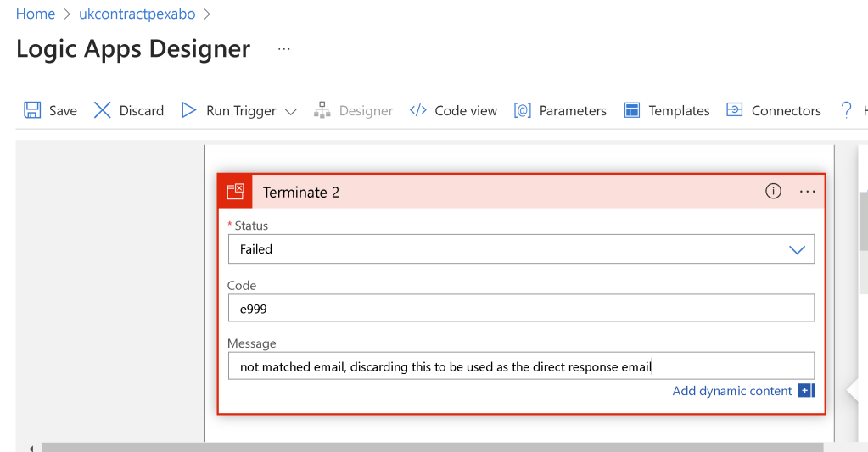Click the Terminate 2 title
This screenshot has height=452, width=868.
300,192
